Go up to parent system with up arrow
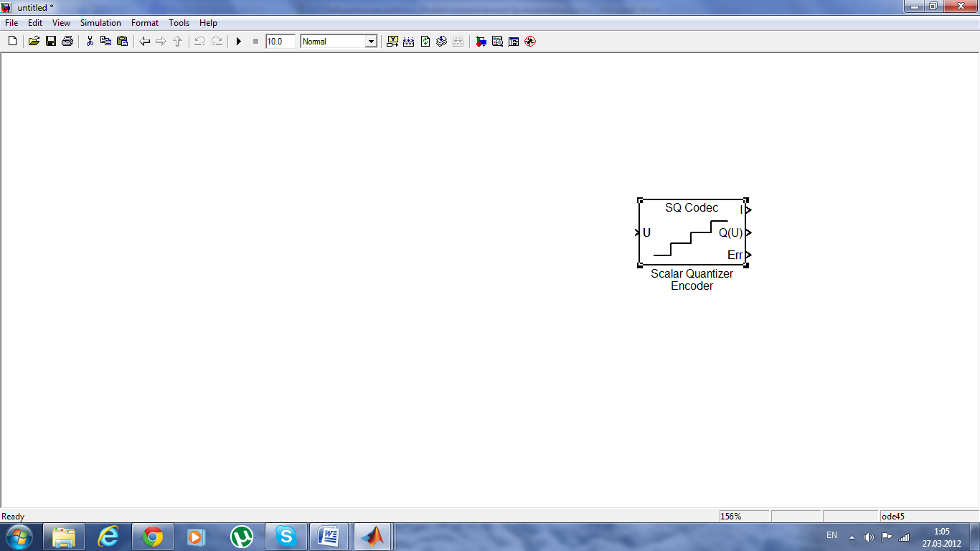The width and height of the screenshot is (980, 551). (x=177, y=42)
